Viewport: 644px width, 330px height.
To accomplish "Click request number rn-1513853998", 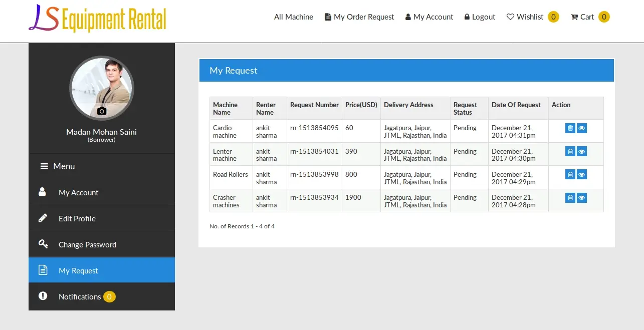I will coord(314,174).
